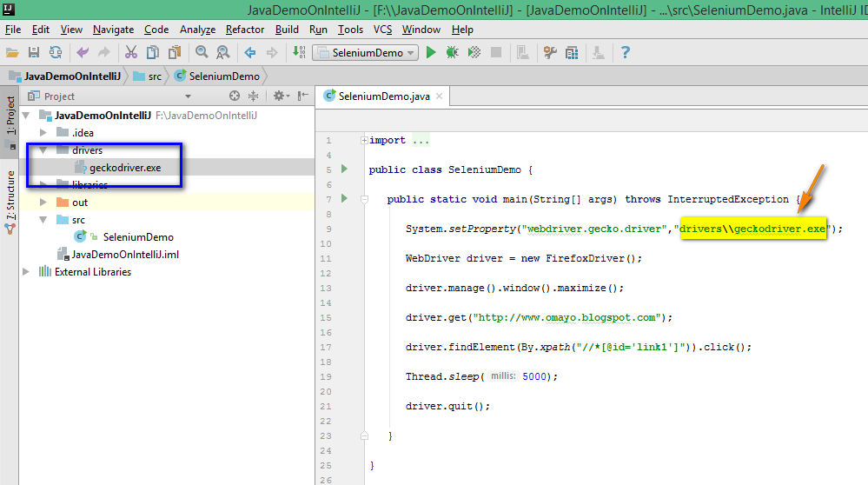Click the Back navigation arrow

point(250,53)
